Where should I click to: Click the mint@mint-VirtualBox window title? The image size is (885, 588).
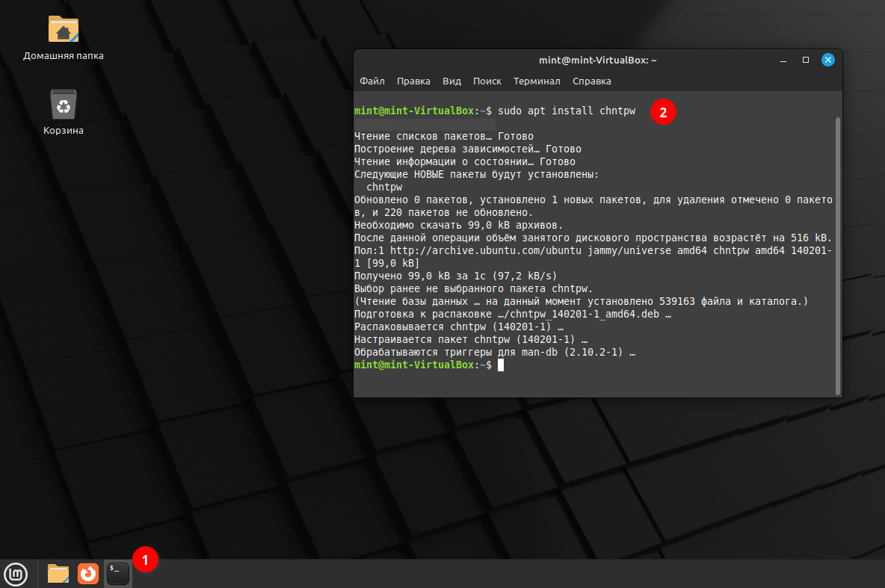(598, 60)
